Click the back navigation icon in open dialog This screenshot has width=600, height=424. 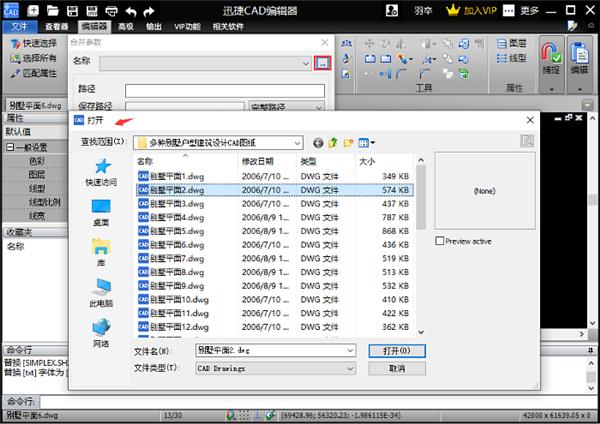(318, 143)
